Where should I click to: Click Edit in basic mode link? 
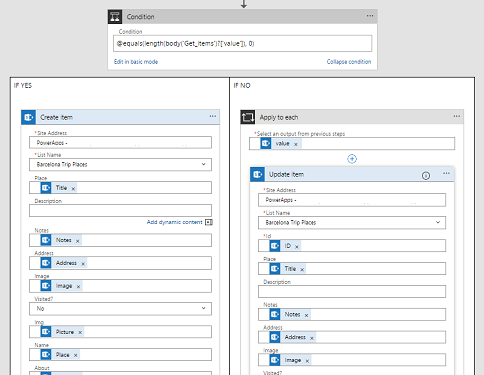click(x=136, y=62)
